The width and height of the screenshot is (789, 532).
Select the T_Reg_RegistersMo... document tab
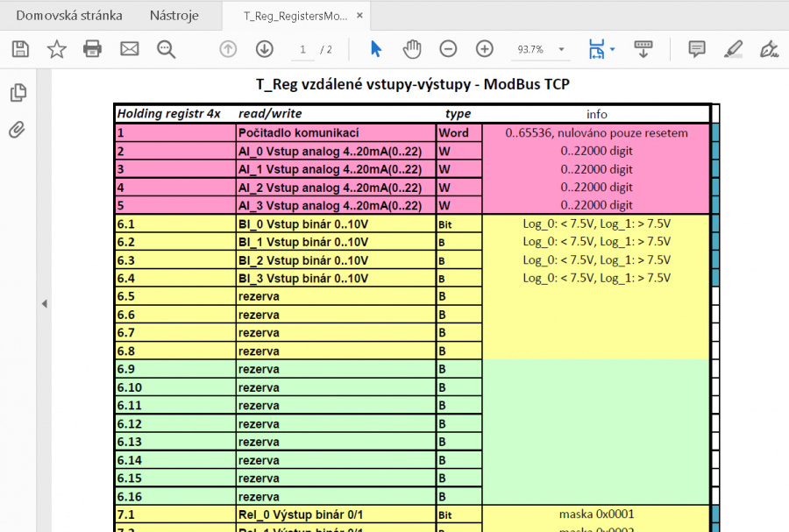tap(295, 16)
